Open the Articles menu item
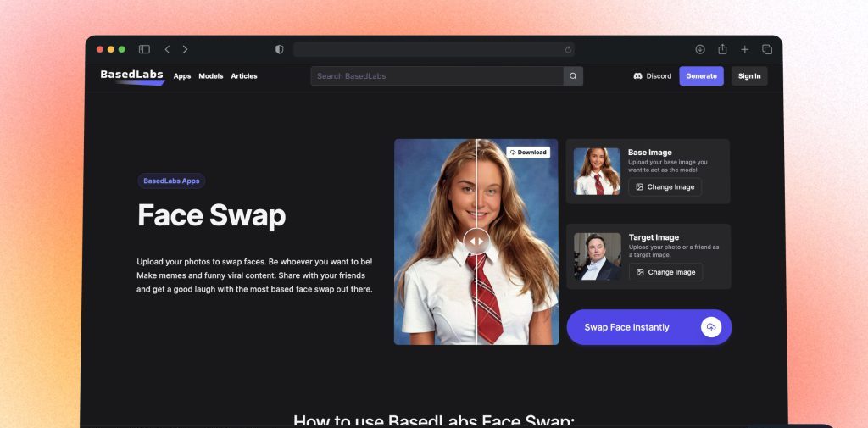The height and width of the screenshot is (428, 868). click(244, 76)
